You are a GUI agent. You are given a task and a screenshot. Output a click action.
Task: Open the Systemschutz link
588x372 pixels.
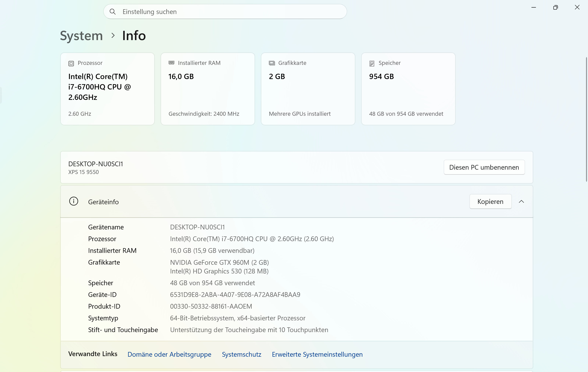(241, 354)
